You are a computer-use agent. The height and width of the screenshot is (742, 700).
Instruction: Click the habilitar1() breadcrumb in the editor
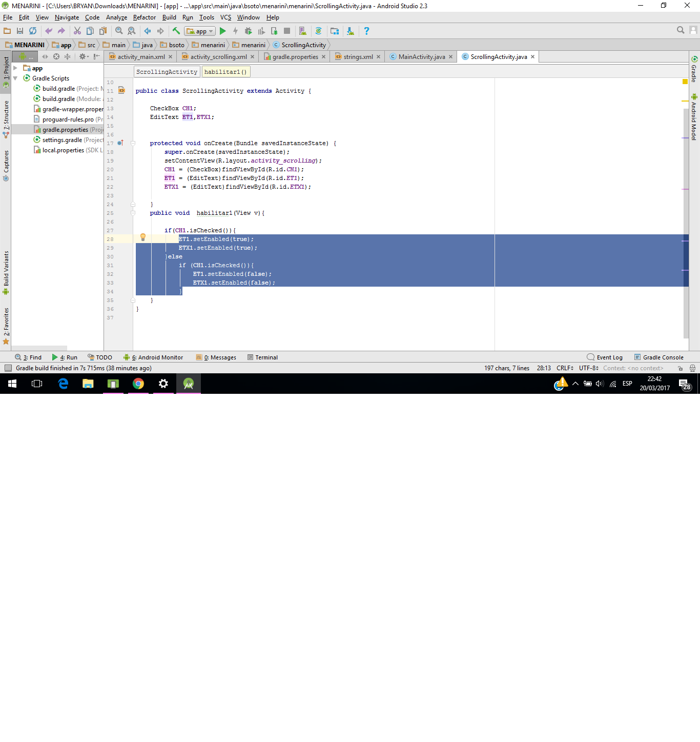coord(226,72)
